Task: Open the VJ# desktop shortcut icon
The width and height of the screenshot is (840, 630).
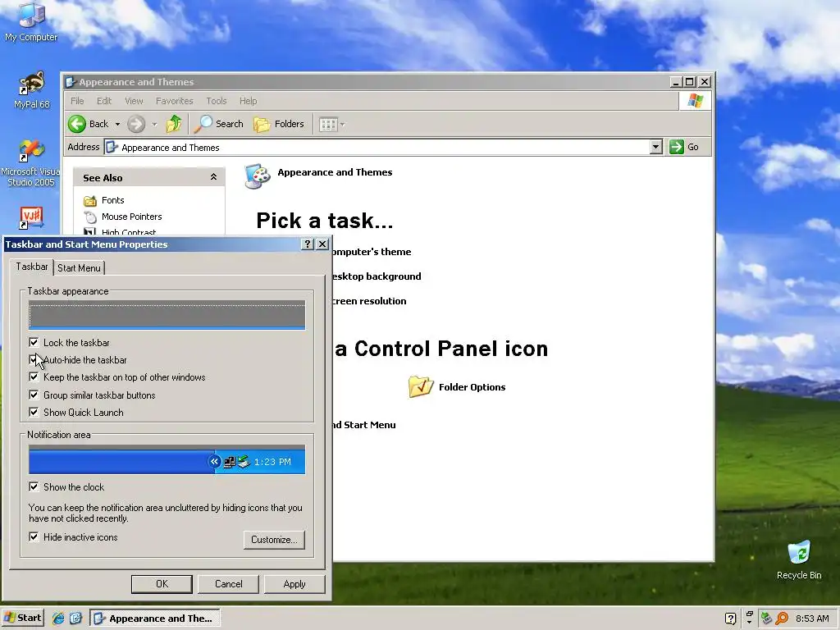Action: click(31, 218)
